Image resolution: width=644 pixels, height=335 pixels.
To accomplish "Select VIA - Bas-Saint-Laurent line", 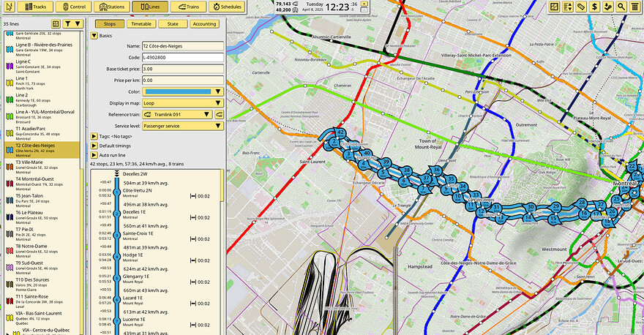I will coord(42,318).
